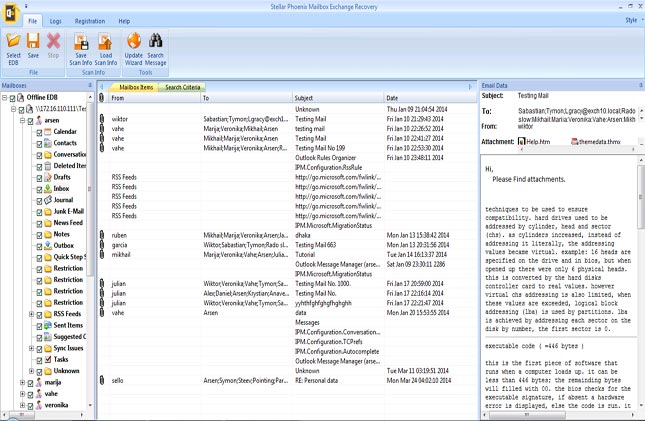The height and width of the screenshot is (421, 645).
Task: Switch to the Mailbox Items tab
Action: [x=136, y=87]
